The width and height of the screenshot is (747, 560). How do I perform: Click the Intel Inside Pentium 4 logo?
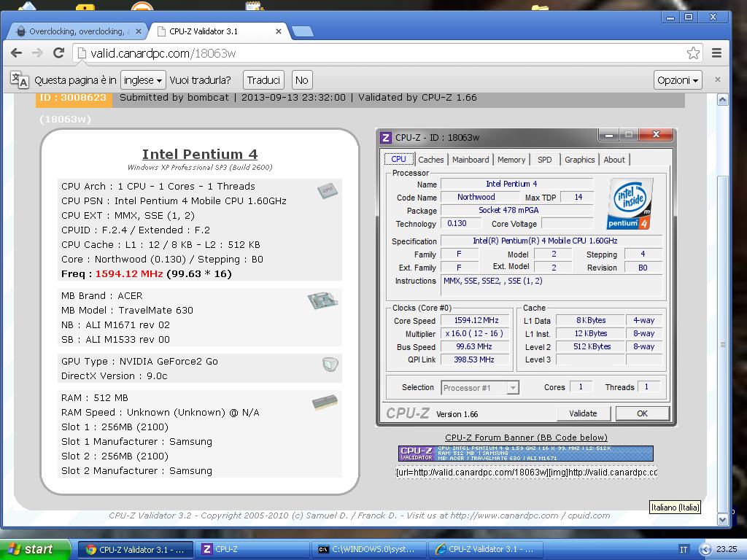tap(630, 203)
